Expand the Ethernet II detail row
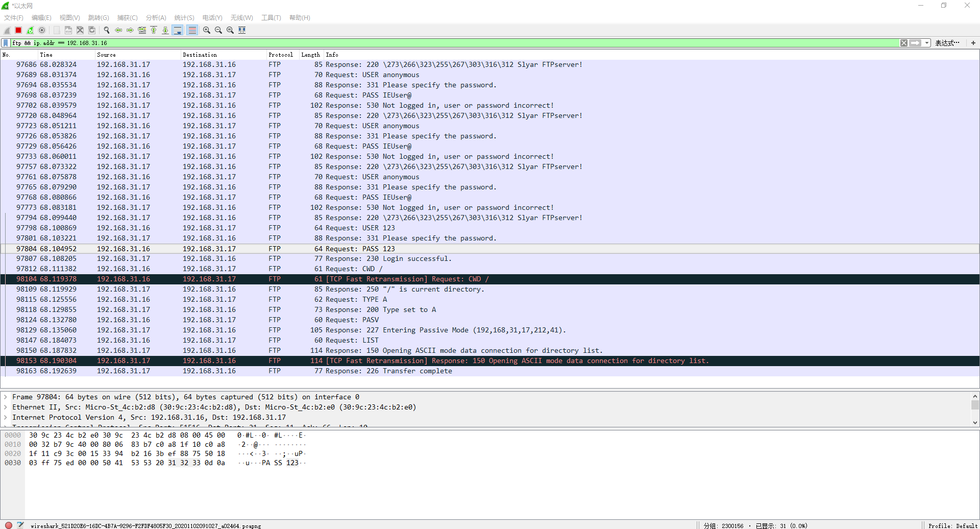 coord(6,407)
